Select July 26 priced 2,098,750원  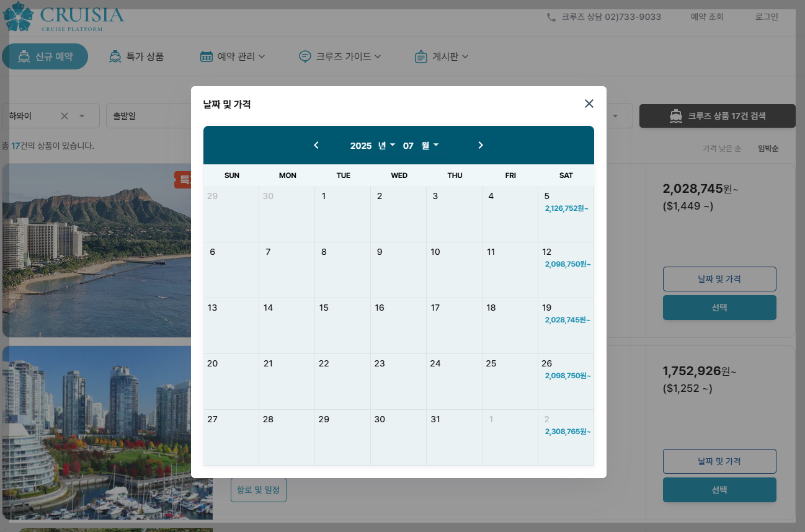(566, 381)
